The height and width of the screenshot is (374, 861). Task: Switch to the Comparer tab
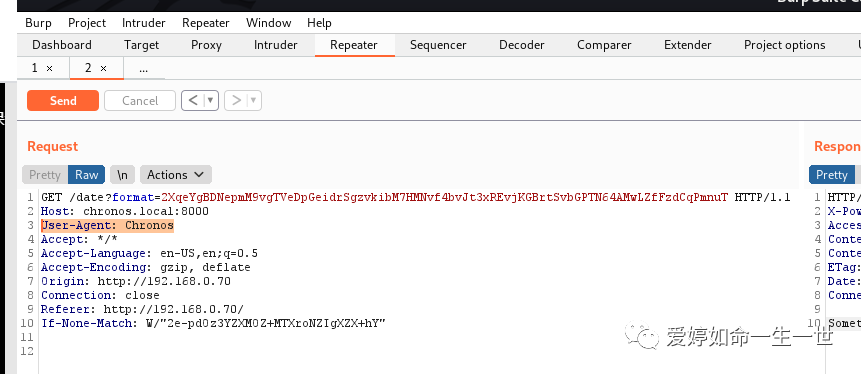click(x=604, y=45)
